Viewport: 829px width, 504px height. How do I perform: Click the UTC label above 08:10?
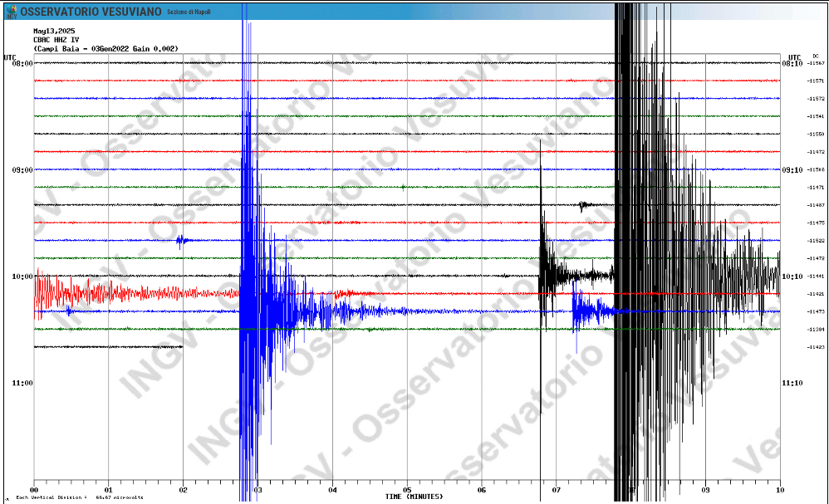(795, 57)
